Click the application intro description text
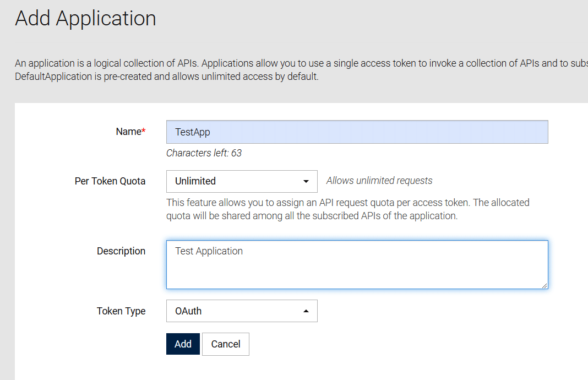This screenshot has width=588, height=380. pos(297,63)
